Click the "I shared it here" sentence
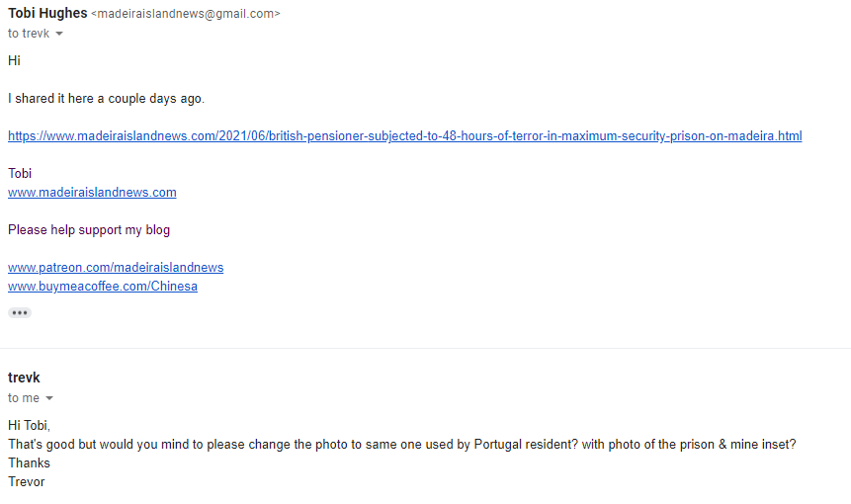The width and height of the screenshot is (851, 504). click(107, 98)
